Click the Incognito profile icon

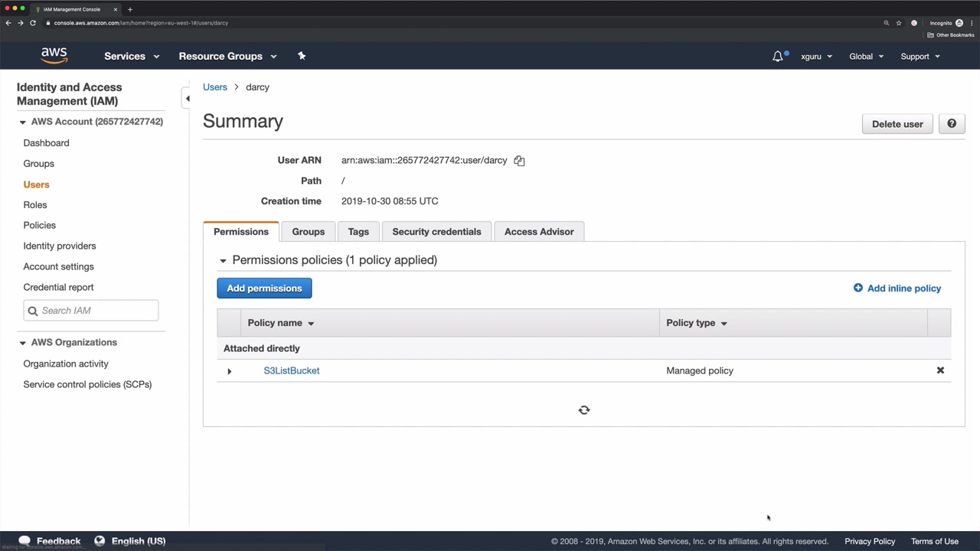[959, 23]
